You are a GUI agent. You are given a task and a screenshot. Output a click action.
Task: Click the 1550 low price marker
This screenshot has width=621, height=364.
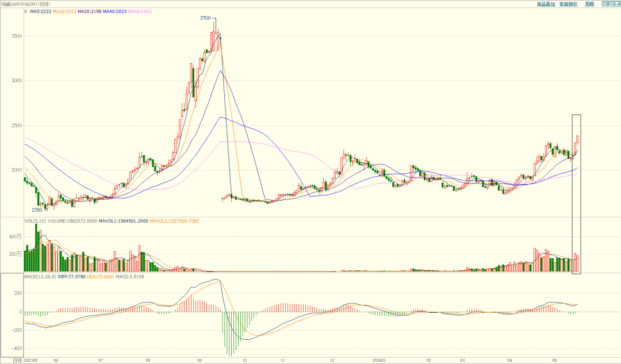(x=37, y=210)
